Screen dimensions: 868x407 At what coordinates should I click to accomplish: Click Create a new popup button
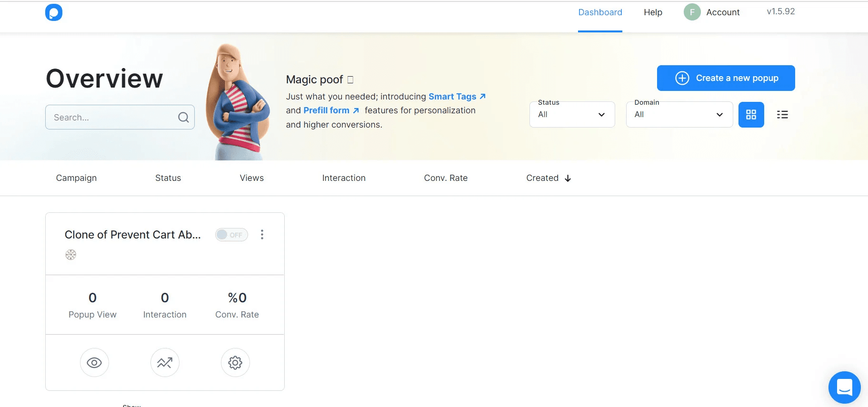click(x=726, y=78)
